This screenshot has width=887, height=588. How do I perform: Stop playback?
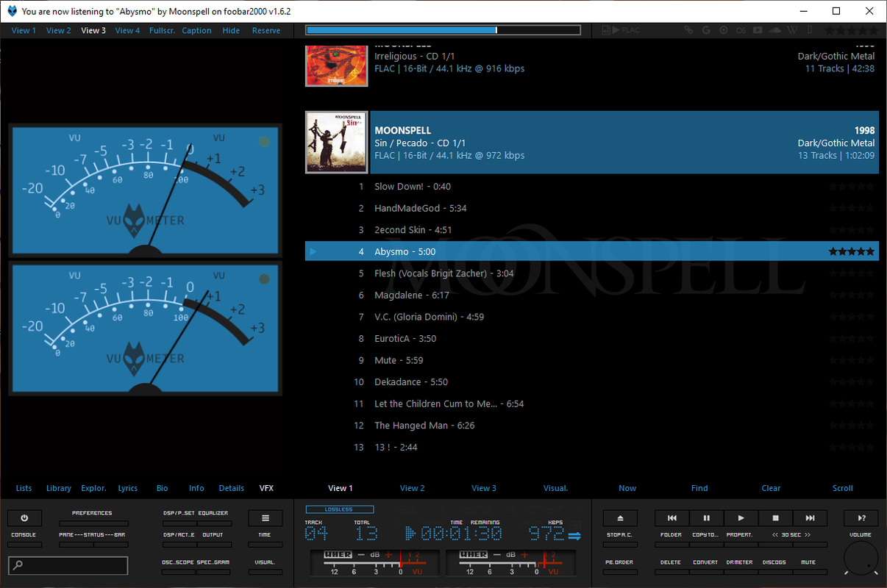click(775, 518)
